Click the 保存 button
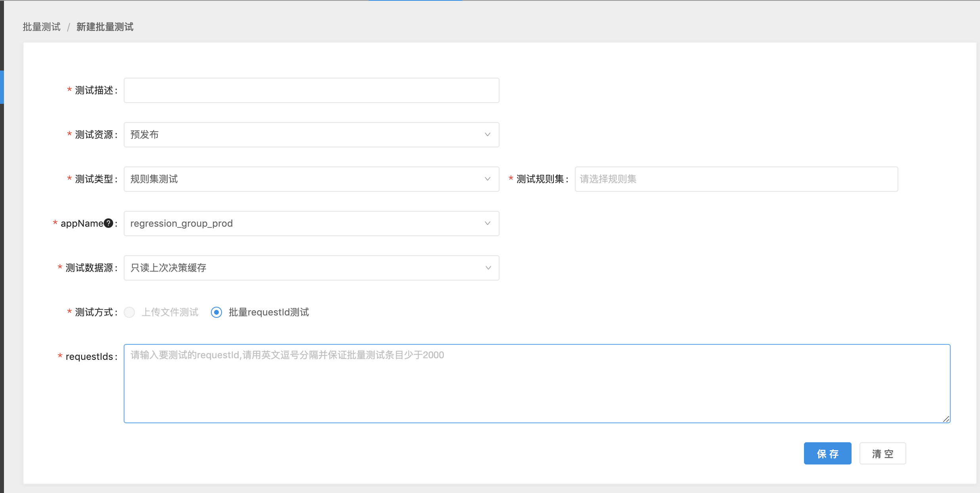This screenshot has height=493, width=980. tap(827, 453)
